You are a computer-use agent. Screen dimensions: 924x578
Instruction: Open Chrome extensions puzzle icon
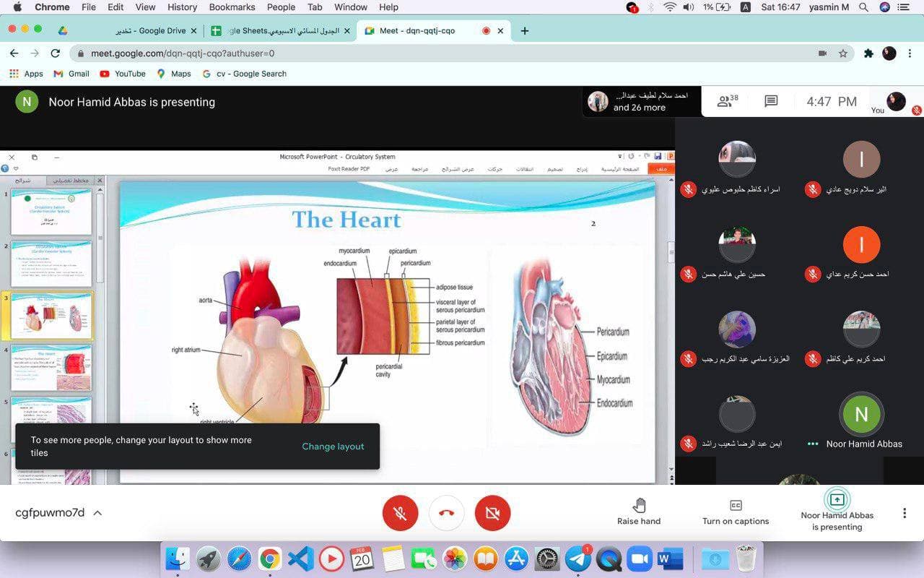click(868, 53)
